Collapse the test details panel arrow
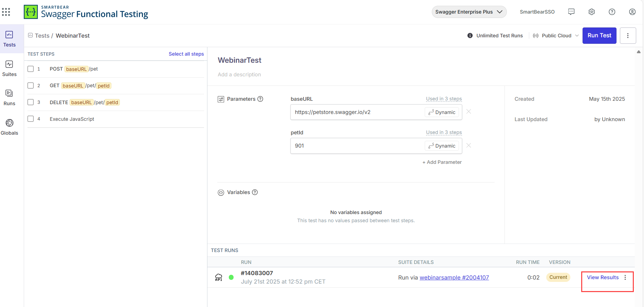The image size is (644, 307). pyautogui.click(x=639, y=52)
